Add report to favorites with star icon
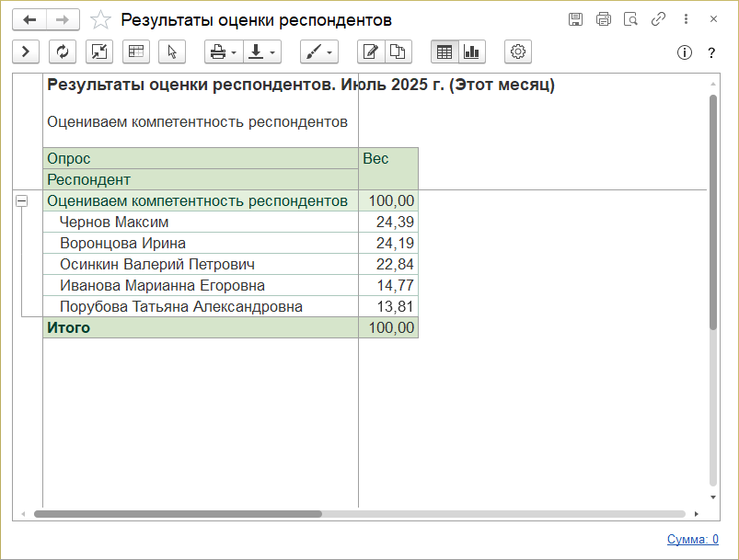The width and height of the screenshot is (739, 560). (101, 19)
